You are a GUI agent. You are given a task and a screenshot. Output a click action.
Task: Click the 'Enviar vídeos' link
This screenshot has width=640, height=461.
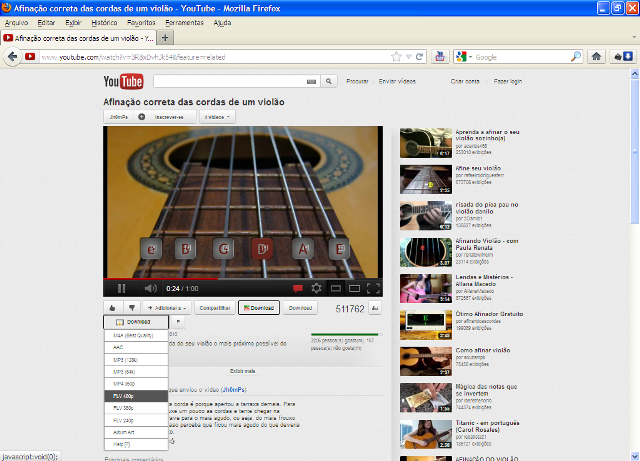(397, 81)
